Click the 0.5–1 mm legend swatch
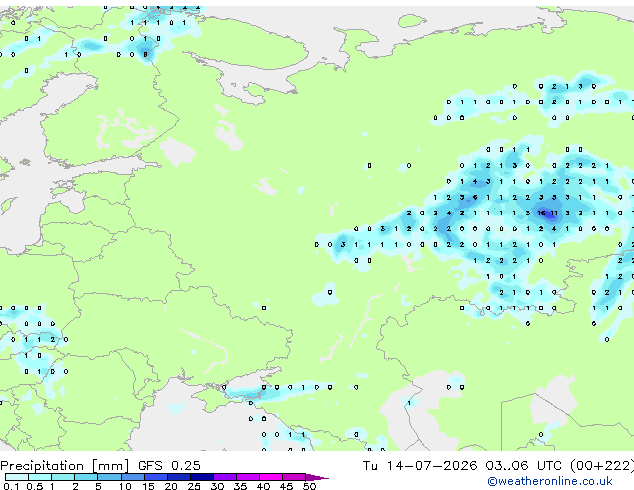The height and width of the screenshot is (490, 634). tap(40, 477)
